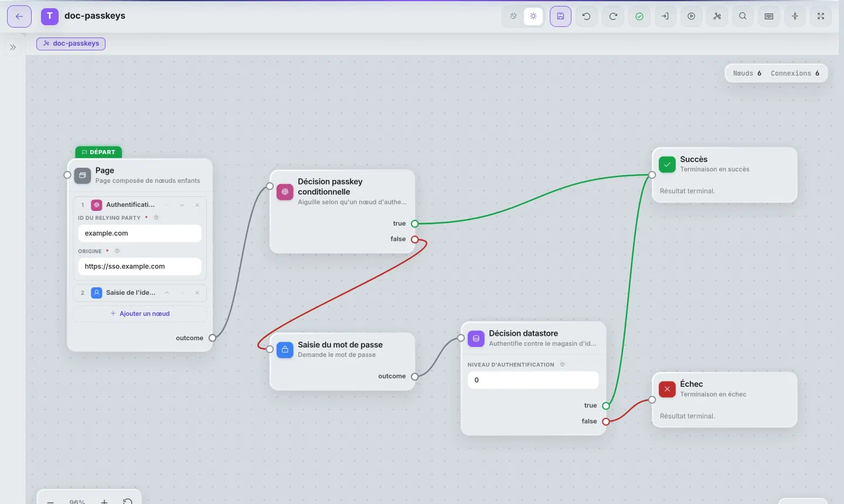
Task: Move Saisie de l'ide... child node up
Action: pyautogui.click(x=167, y=292)
